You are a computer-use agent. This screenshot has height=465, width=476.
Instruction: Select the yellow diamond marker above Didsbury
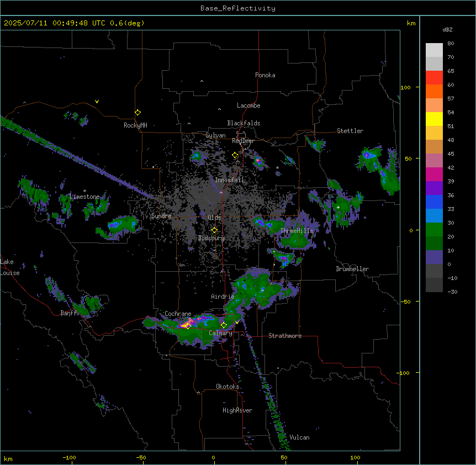coord(214,230)
